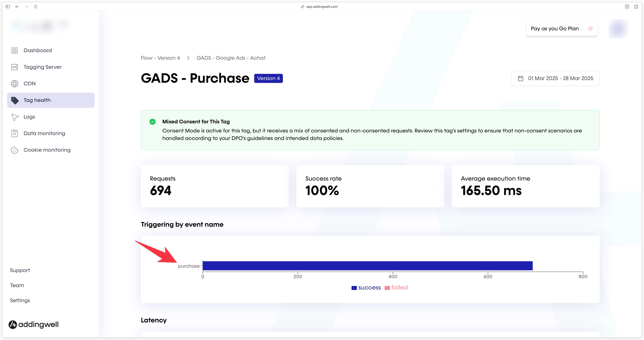Open the Logs page
The image size is (644, 340).
[51, 117]
